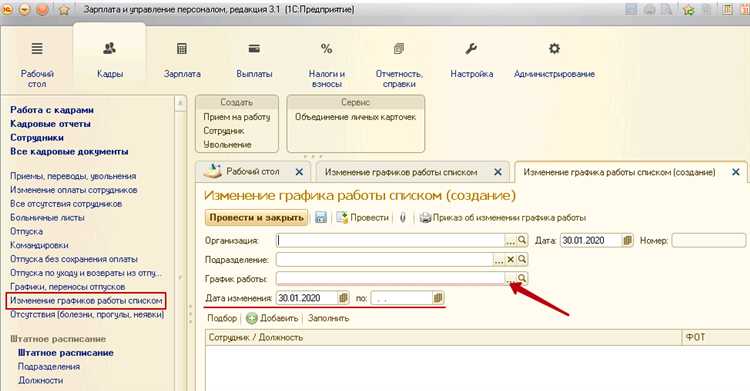Switch to the Рабочий стол tab
The image size is (750, 391).
pos(252,172)
